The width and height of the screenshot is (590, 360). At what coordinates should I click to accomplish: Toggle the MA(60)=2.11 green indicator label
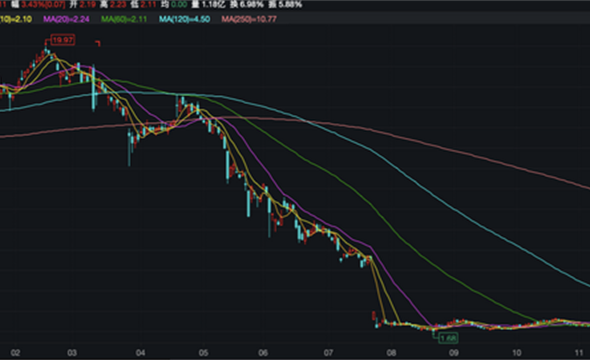[x=124, y=19]
